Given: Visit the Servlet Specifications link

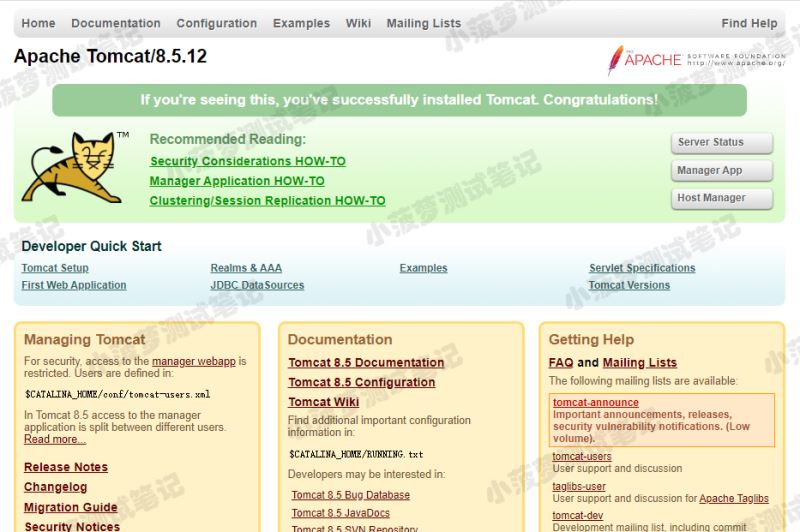Looking at the screenshot, I should (x=642, y=268).
